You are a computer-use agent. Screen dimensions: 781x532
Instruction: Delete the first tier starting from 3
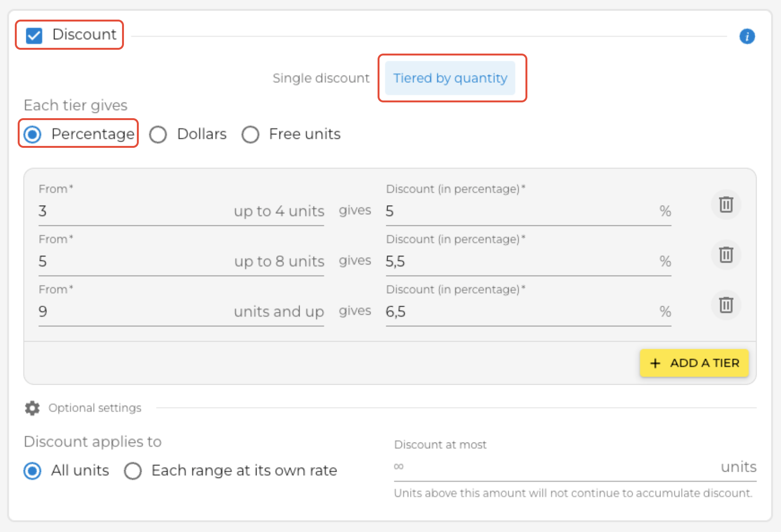pos(726,205)
